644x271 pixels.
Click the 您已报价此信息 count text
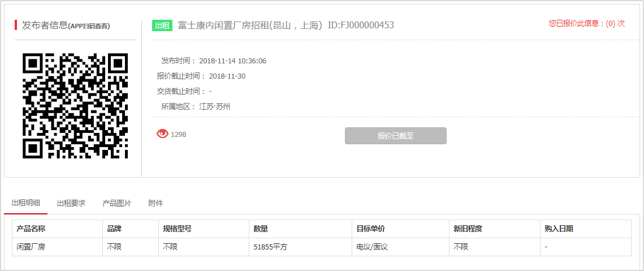coord(586,23)
